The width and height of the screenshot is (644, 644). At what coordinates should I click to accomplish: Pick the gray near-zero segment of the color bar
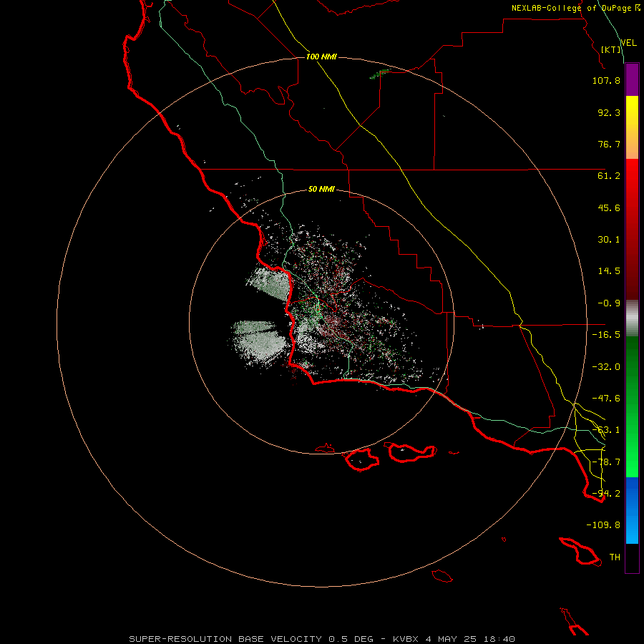point(632,316)
